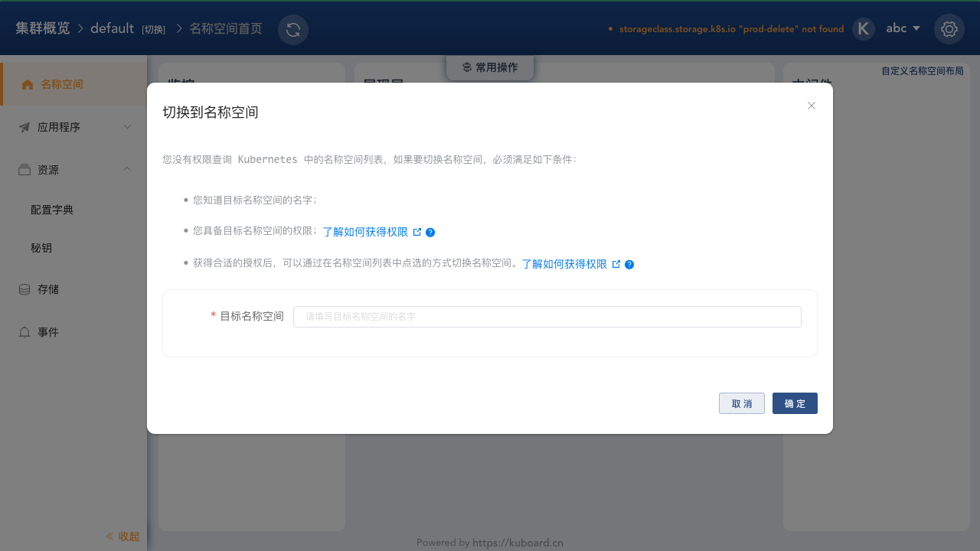The height and width of the screenshot is (551, 980).
Task: Open 存储 sidebar item
Action: (x=73, y=289)
